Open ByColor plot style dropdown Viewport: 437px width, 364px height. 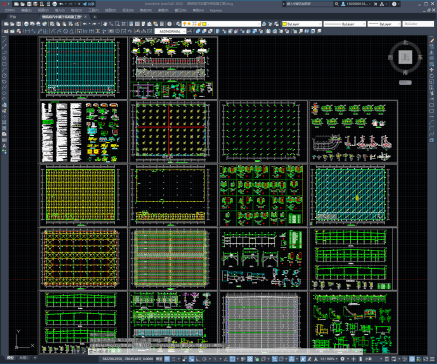point(418,24)
